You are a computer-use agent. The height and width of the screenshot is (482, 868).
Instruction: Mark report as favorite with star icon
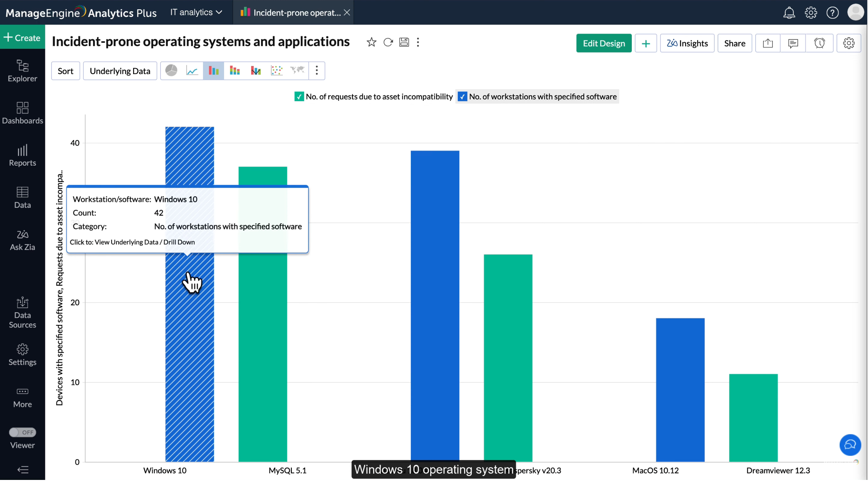(x=372, y=42)
